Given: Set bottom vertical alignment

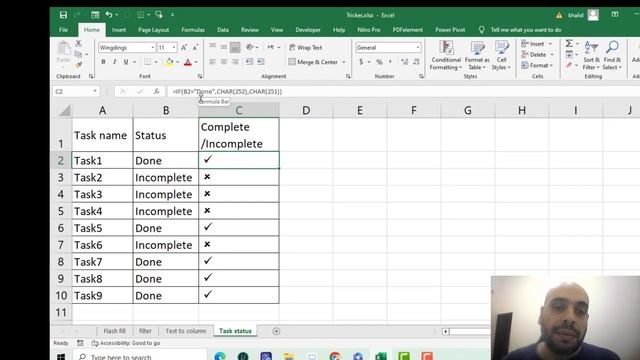Looking at the screenshot, I should [x=235, y=47].
